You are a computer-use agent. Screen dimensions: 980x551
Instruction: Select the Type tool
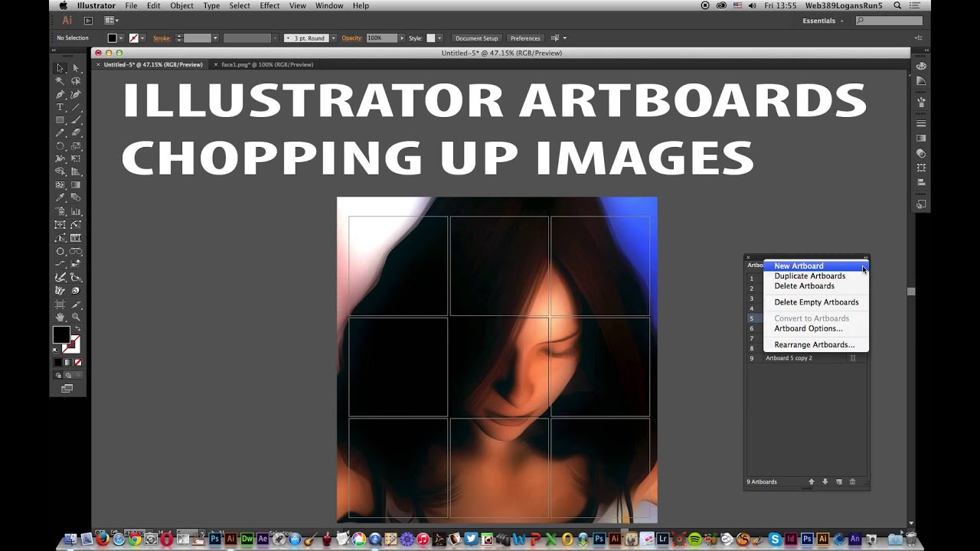[60, 107]
